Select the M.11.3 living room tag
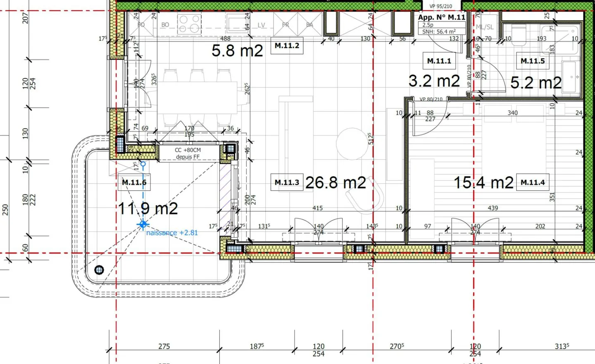The height and width of the screenshot is (364, 595). [286, 182]
